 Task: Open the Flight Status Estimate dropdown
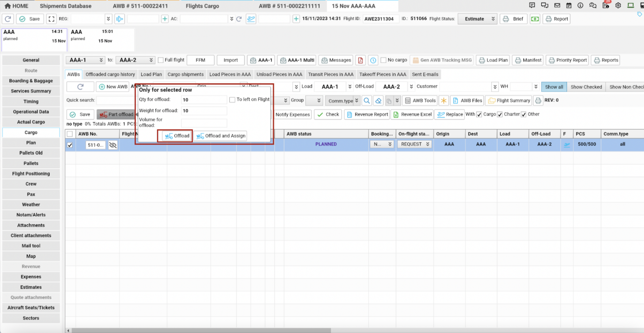pyautogui.click(x=477, y=19)
